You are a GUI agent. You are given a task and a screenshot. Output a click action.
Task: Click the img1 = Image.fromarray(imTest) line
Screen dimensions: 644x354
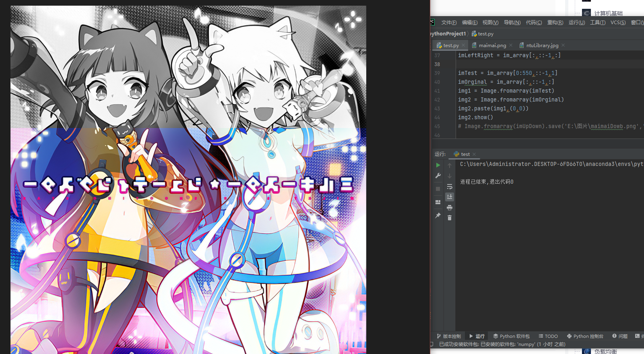click(506, 91)
